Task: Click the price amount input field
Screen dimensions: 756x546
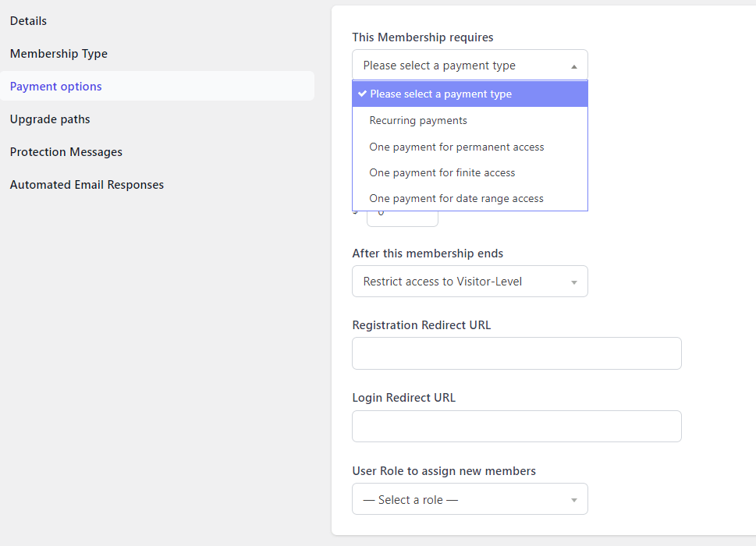Action: pyautogui.click(x=402, y=218)
